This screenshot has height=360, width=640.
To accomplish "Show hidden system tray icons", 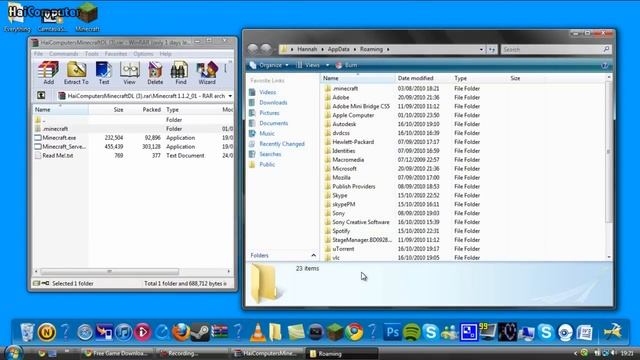I will coord(575,353).
